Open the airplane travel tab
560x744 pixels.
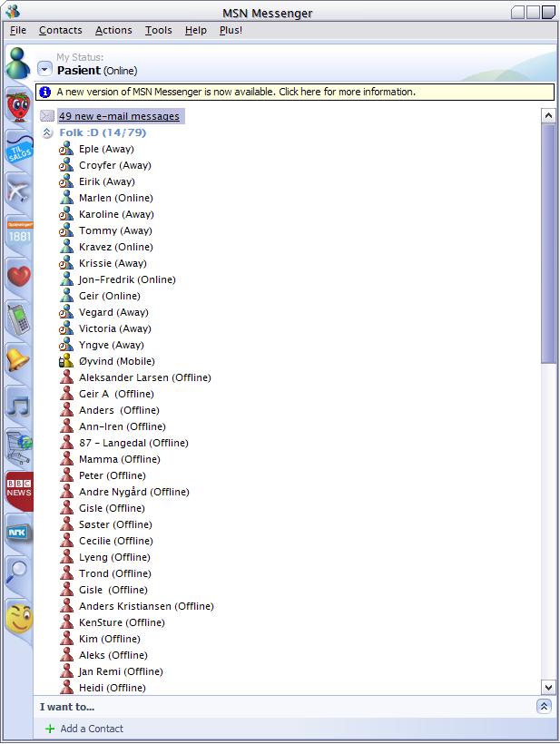(18, 191)
